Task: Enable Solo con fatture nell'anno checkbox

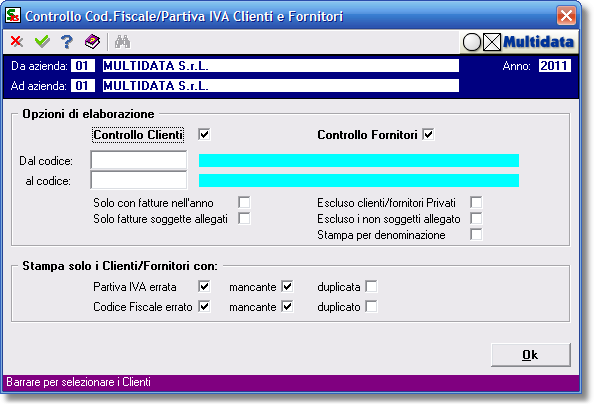Action: [244, 202]
